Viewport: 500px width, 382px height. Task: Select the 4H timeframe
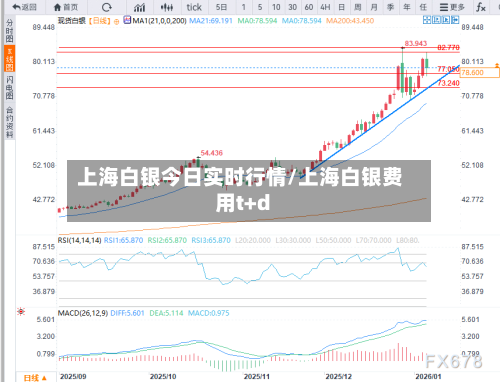[325, 7]
